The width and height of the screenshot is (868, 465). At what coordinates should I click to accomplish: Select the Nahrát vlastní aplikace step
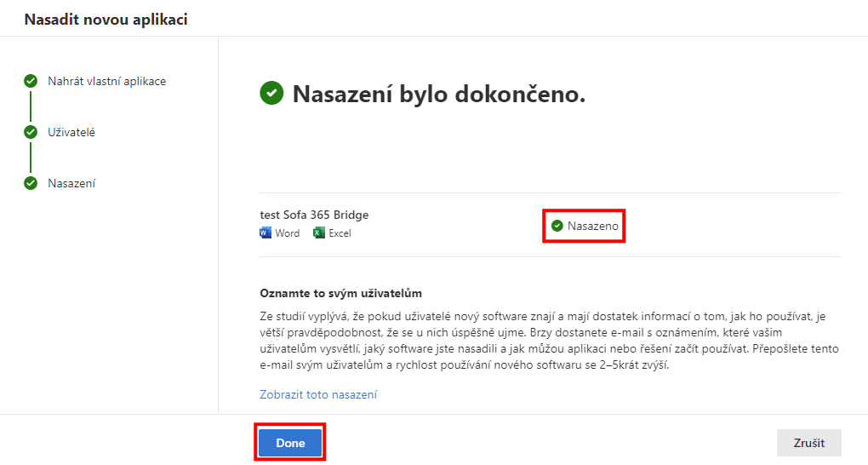[106, 81]
